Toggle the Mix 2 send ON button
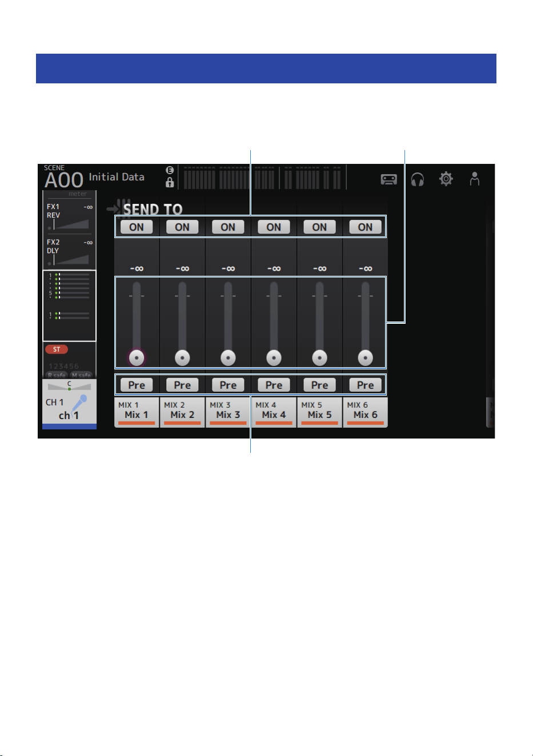 tap(182, 227)
